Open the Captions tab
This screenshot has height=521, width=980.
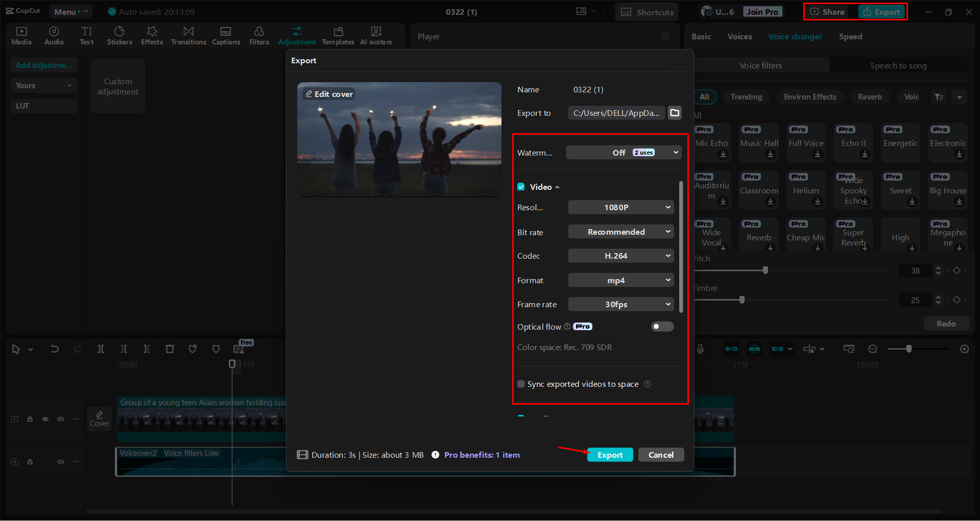[x=226, y=36]
